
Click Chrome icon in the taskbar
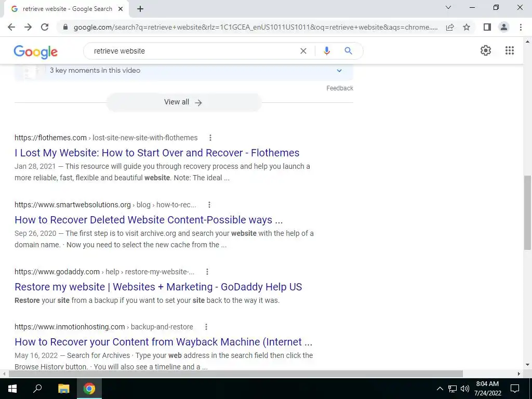click(x=89, y=389)
